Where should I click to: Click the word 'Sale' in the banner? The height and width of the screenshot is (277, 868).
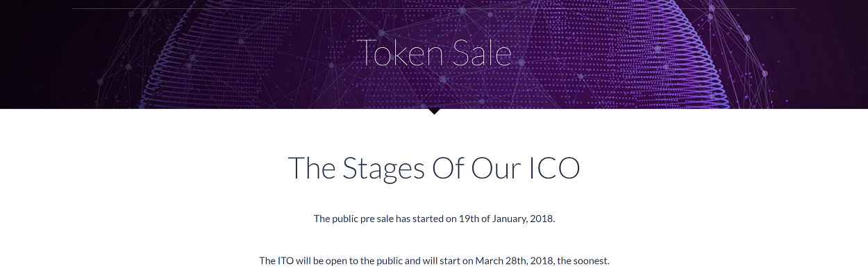[483, 53]
